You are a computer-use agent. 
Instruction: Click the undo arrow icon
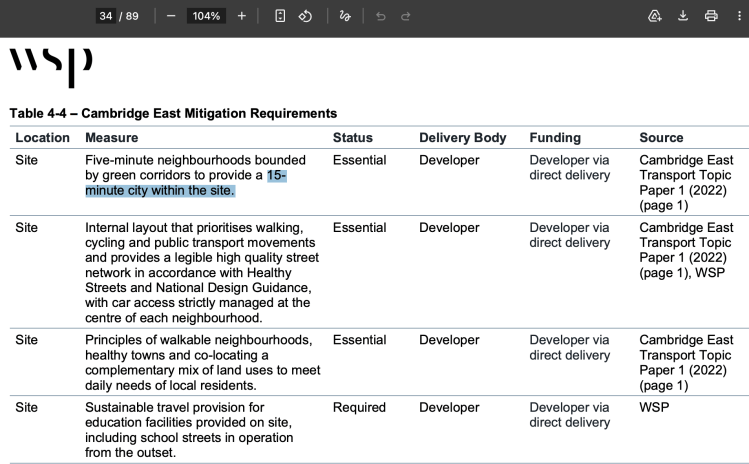coord(381,17)
